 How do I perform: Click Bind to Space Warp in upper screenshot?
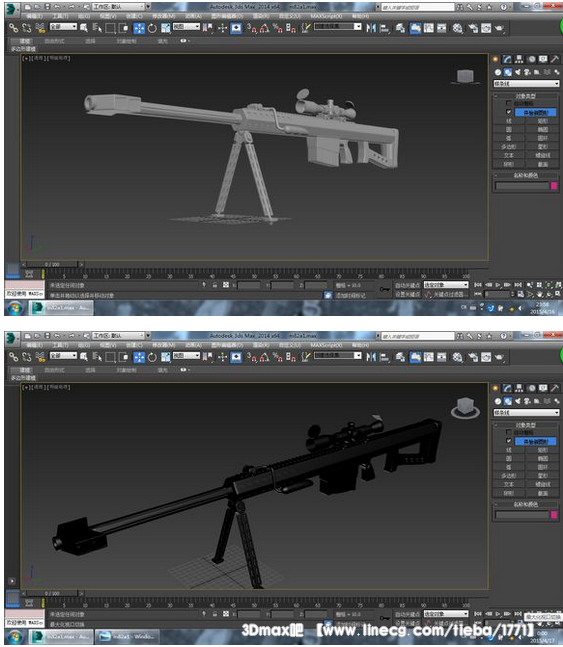click(40, 28)
